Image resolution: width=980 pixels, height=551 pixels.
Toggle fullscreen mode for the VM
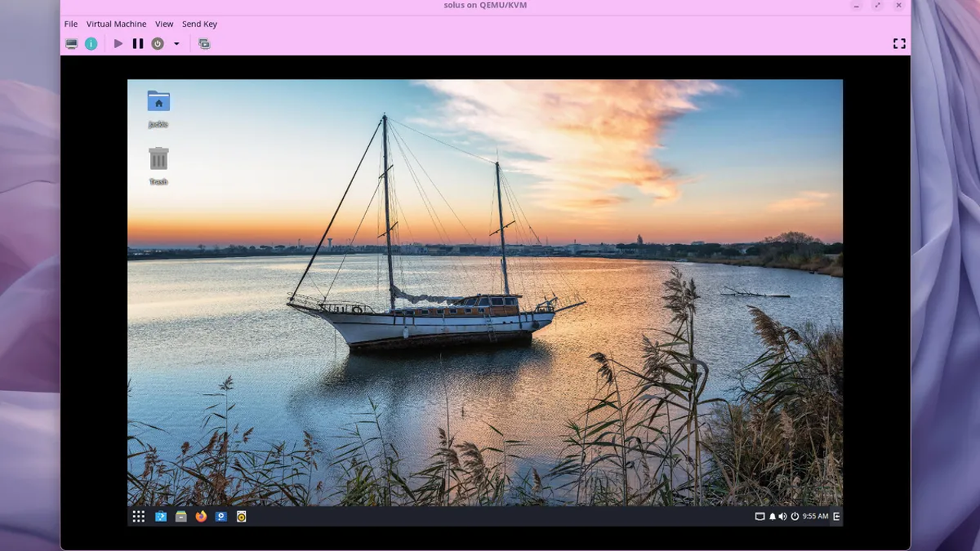click(899, 44)
